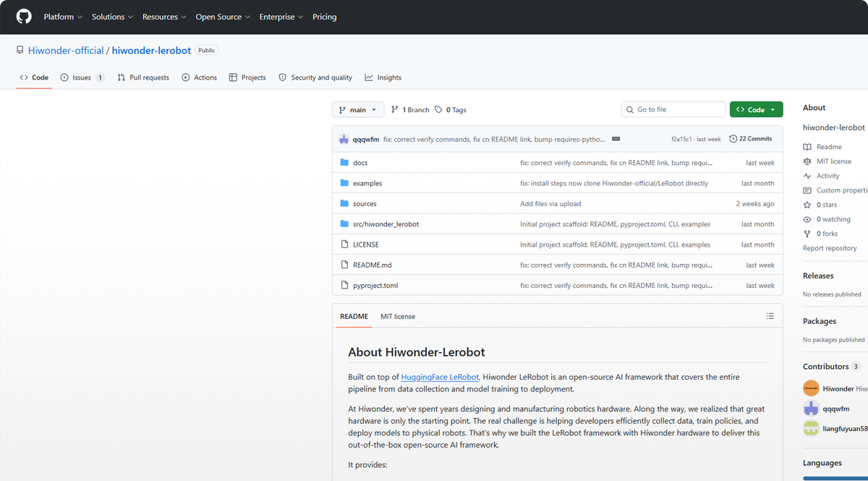This screenshot has width=868, height=481.
Task: Open the Resources dropdown
Action: tap(164, 17)
